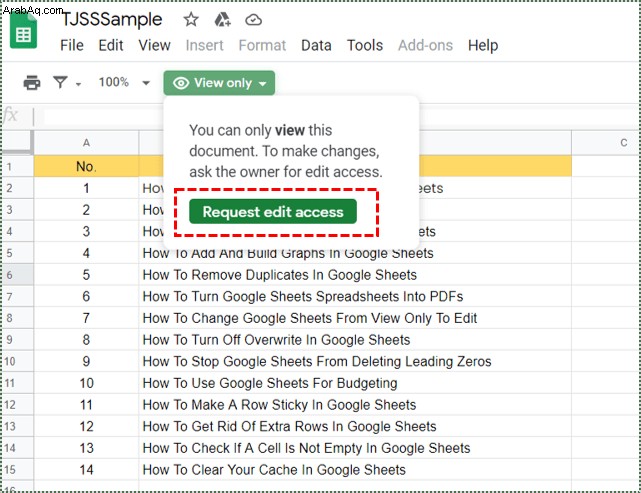641x493 pixels.
Task: Select column A header
Action: pyautogui.click(x=86, y=143)
